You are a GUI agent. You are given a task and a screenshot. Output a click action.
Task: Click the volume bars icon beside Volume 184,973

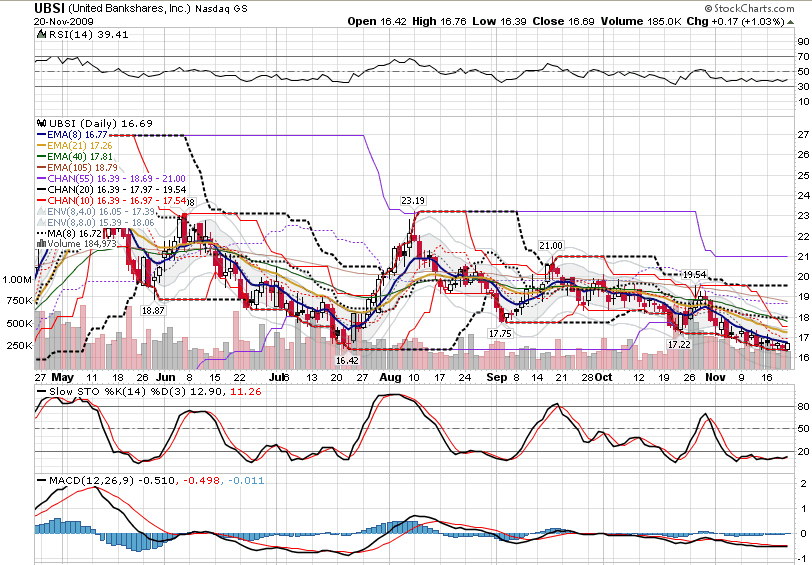tap(41, 243)
